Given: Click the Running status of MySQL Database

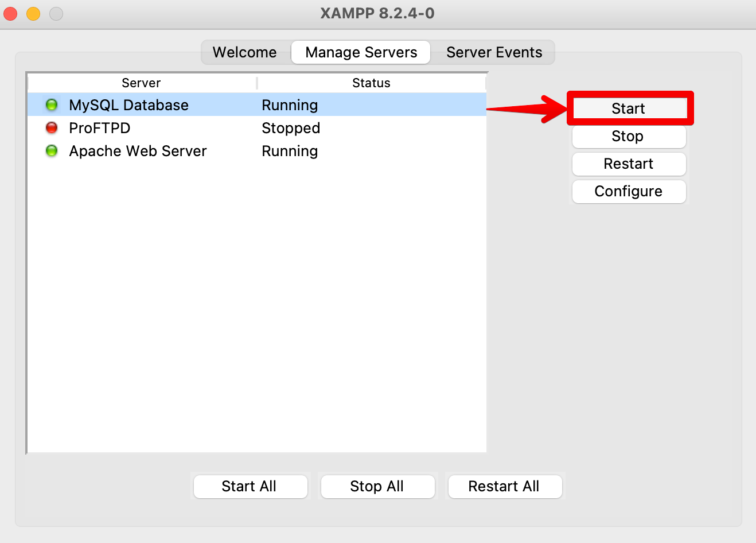Looking at the screenshot, I should 290,105.
